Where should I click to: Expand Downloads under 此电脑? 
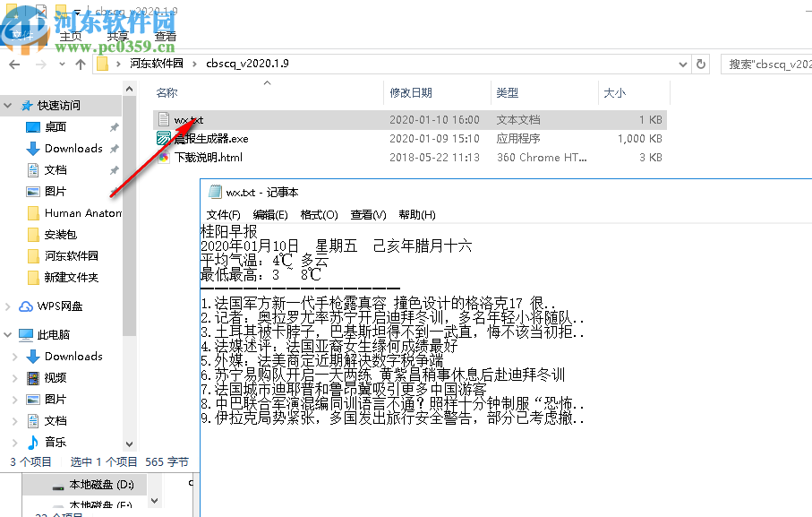(x=17, y=356)
